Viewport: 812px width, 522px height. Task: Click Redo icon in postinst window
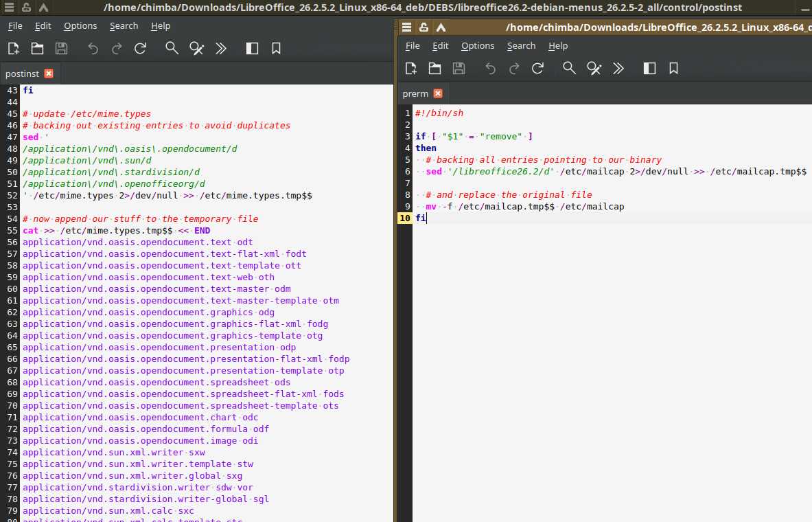coord(117,49)
